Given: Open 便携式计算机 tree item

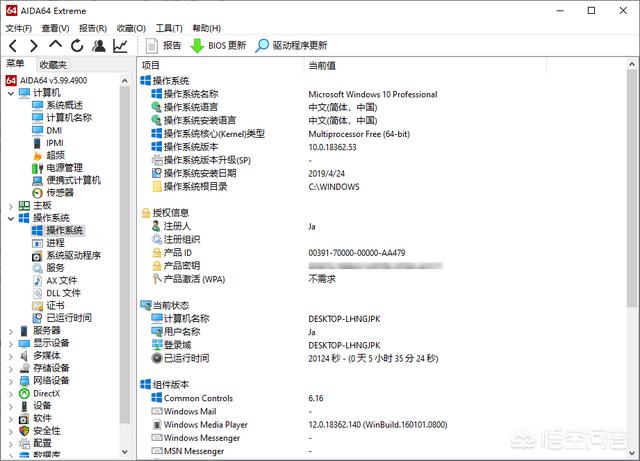Looking at the screenshot, I should [x=67, y=180].
